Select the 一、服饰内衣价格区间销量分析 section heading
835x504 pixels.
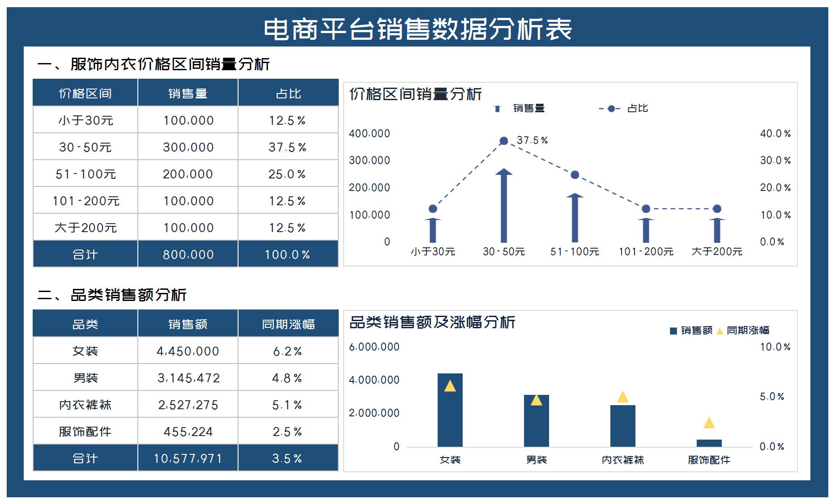pyautogui.click(x=156, y=64)
